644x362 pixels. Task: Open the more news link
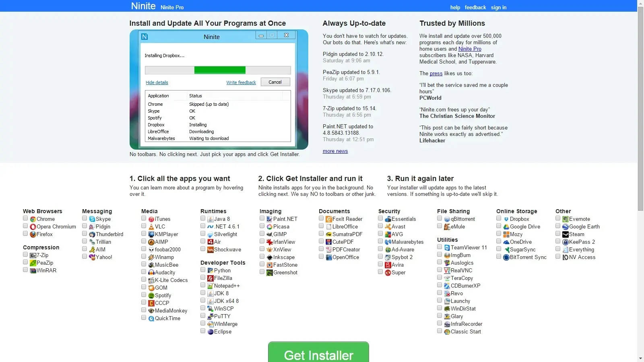click(x=335, y=151)
